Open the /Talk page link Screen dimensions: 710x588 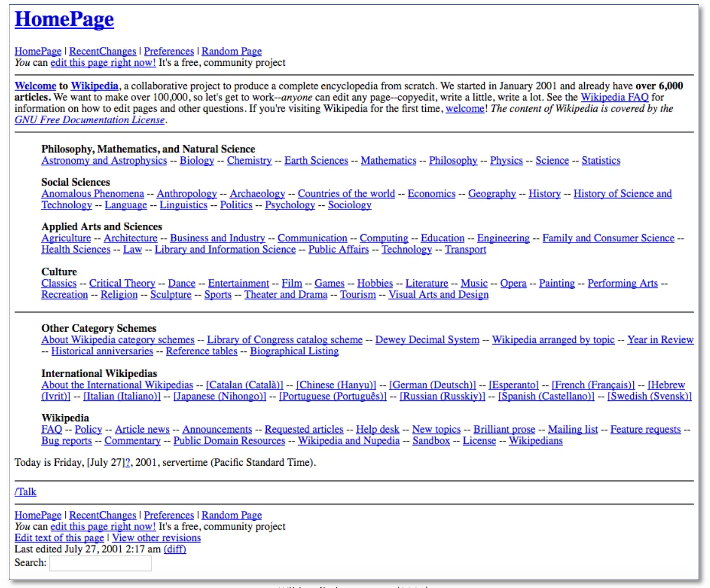(25, 492)
